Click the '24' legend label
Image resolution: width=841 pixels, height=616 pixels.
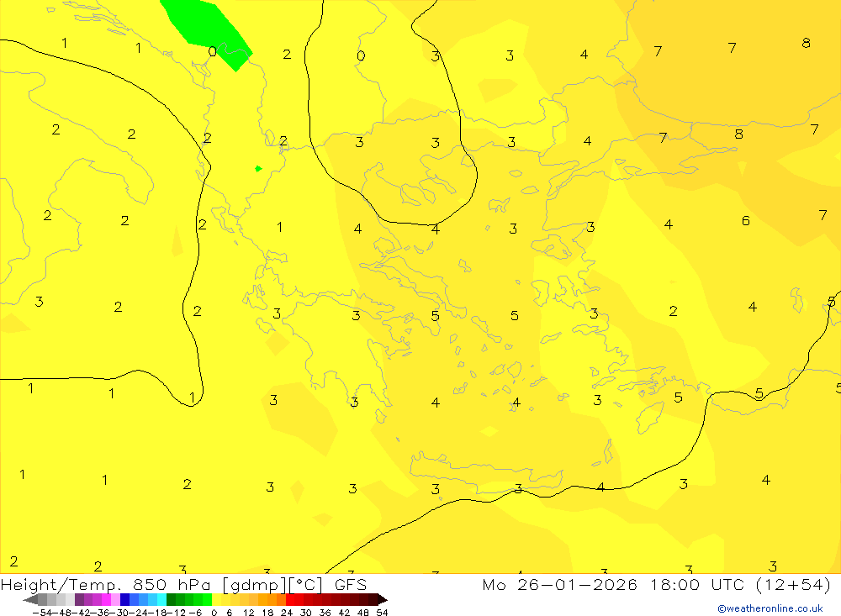click(287, 613)
